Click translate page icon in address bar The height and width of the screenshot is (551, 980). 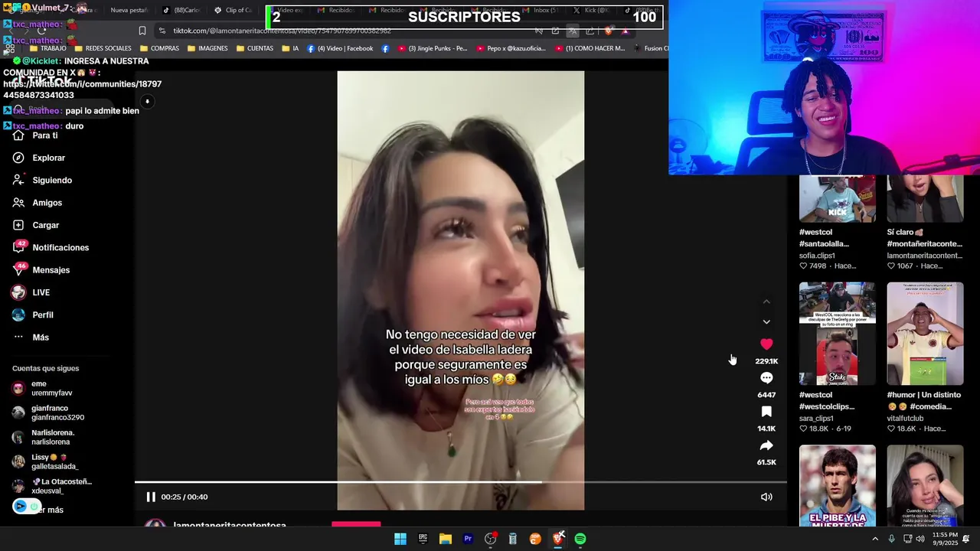[572, 31]
